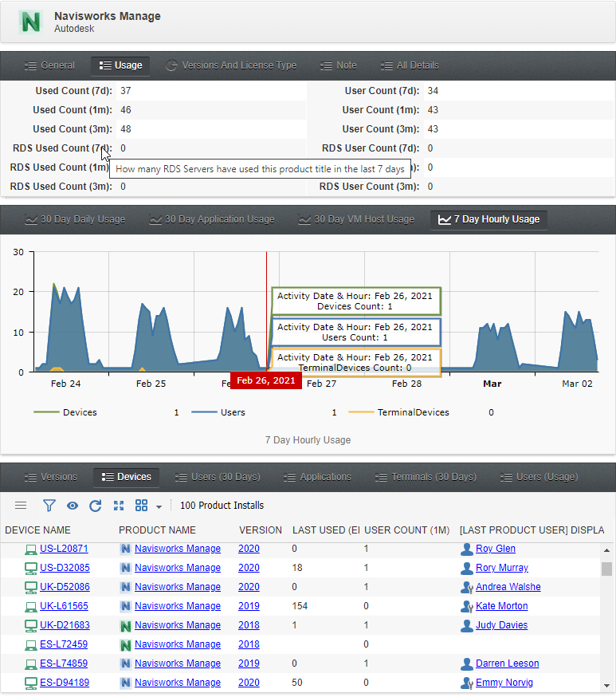Open user link Rory Murray
Viewport: 616px width, 697px height.
pos(502,568)
